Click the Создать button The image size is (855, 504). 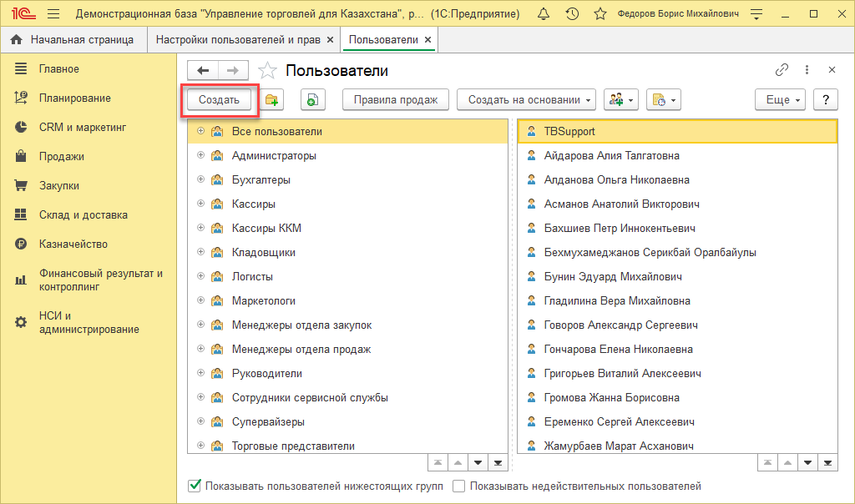point(219,100)
